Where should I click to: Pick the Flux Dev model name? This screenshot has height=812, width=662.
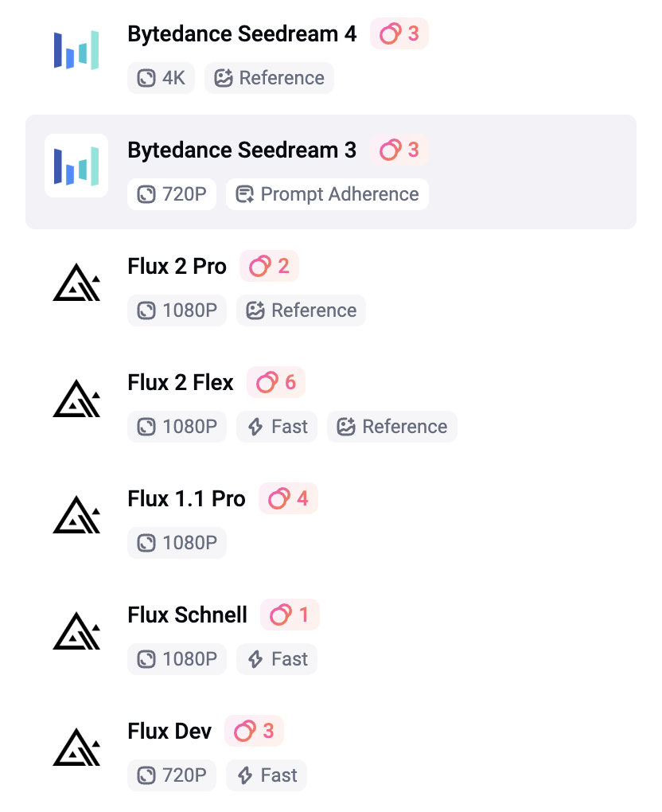(169, 732)
